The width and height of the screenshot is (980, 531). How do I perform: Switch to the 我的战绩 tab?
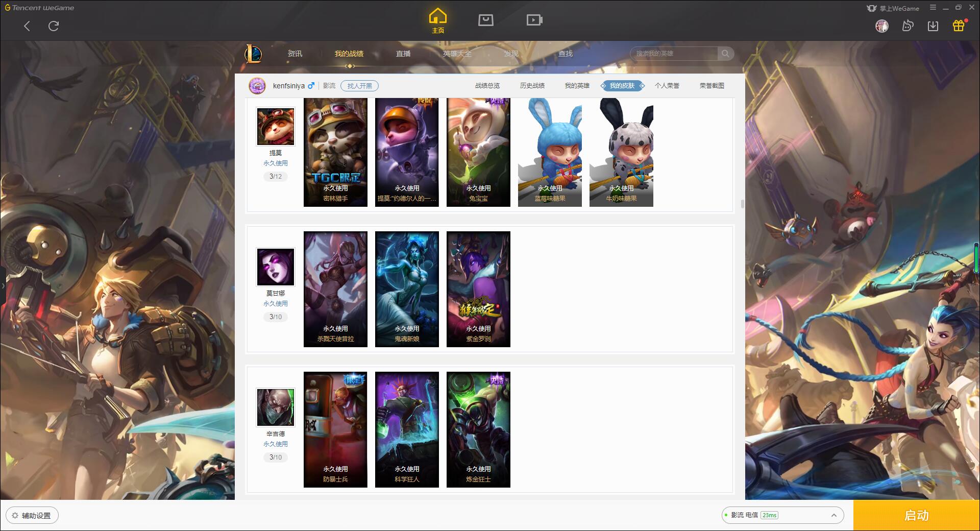(349, 54)
